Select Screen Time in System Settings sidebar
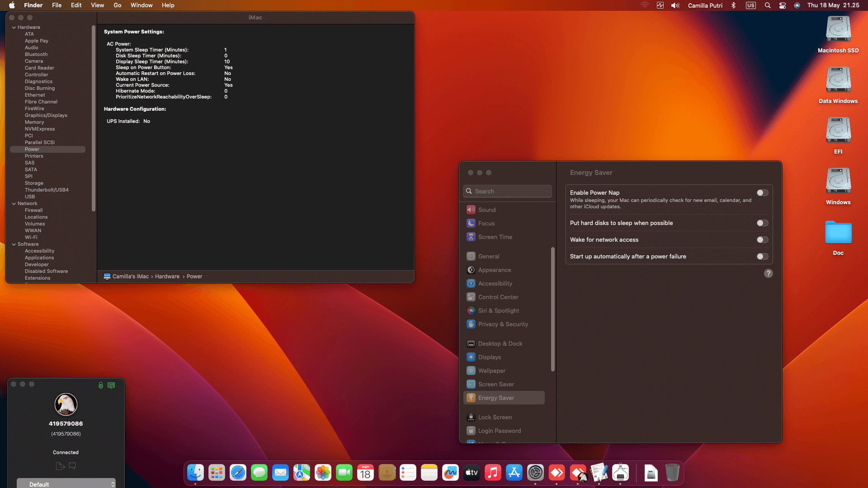 (504, 237)
